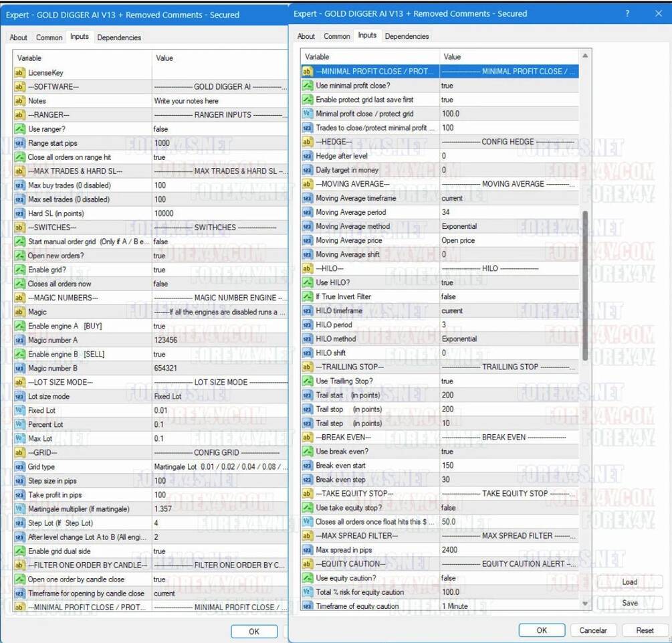Open the HILO timeframe current dropdown

tap(509, 310)
